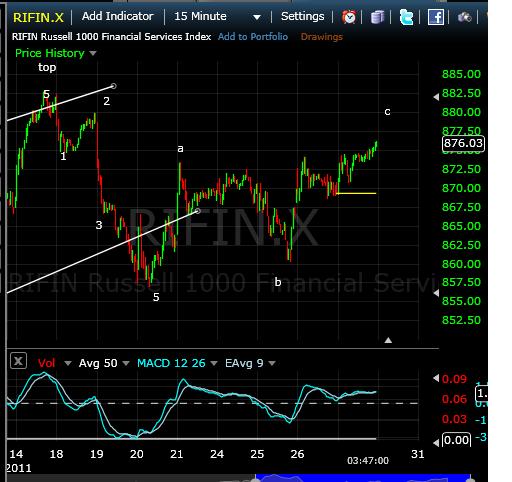Click the indicator-axis arrow near 0.00
The width and height of the screenshot is (512, 482).
[436, 443]
